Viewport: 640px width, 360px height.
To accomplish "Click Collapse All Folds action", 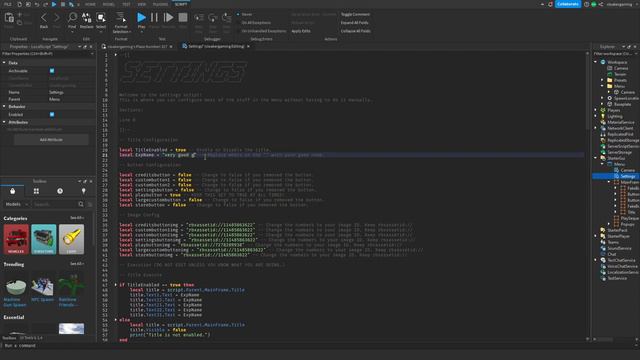I will (356, 31).
